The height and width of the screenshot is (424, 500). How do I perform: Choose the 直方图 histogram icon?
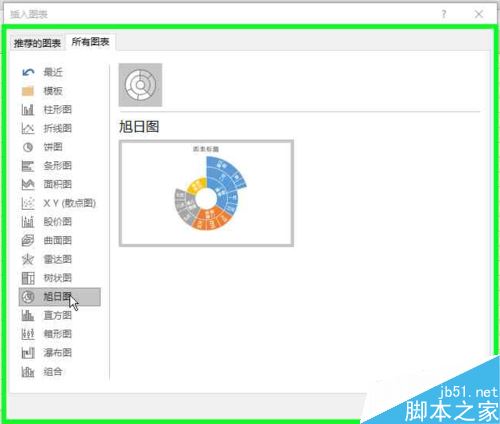(x=28, y=315)
